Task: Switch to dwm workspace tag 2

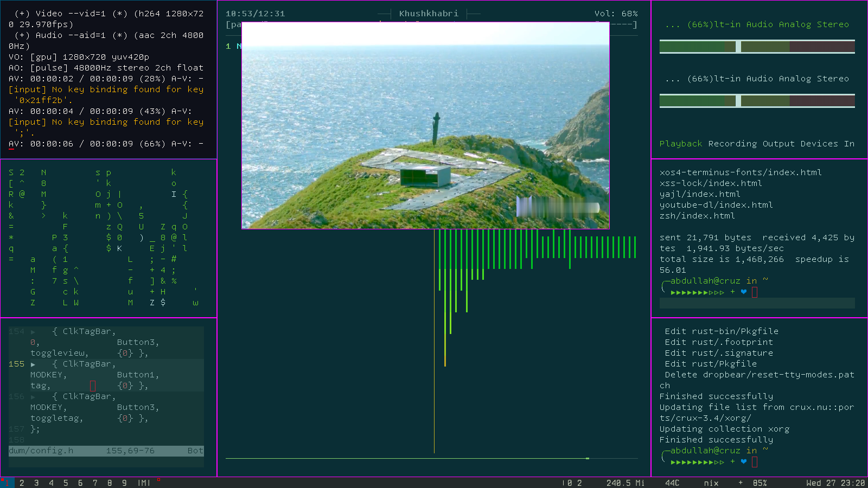Action: (22, 483)
